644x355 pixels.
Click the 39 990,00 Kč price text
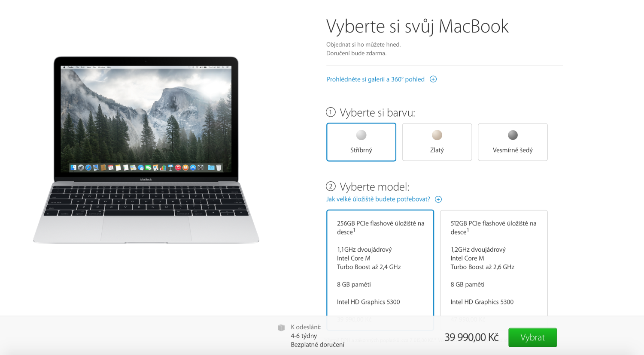(x=471, y=337)
